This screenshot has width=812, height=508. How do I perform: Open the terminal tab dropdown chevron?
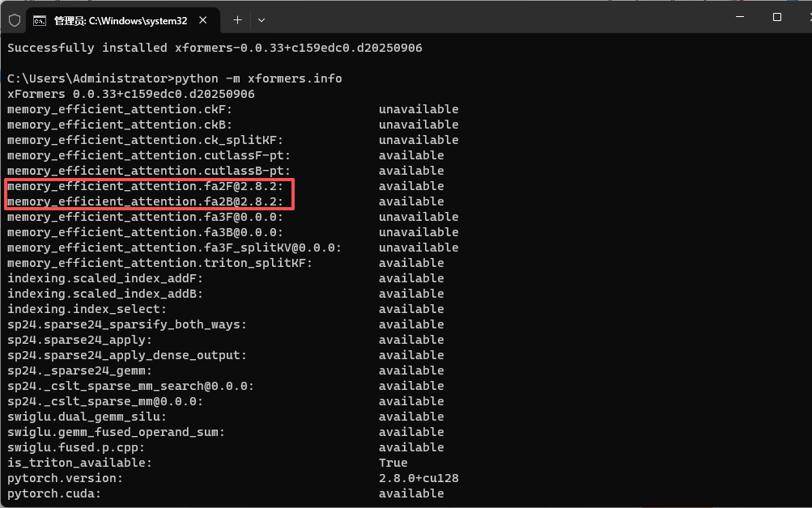click(x=261, y=19)
